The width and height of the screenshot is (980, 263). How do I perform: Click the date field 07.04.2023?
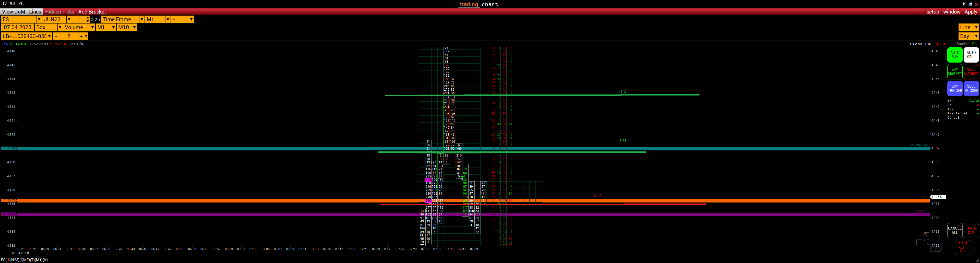click(x=18, y=27)
